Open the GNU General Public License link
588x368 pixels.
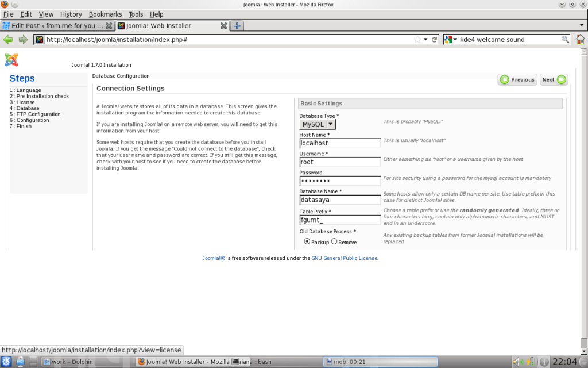click(x=345, y=258)
